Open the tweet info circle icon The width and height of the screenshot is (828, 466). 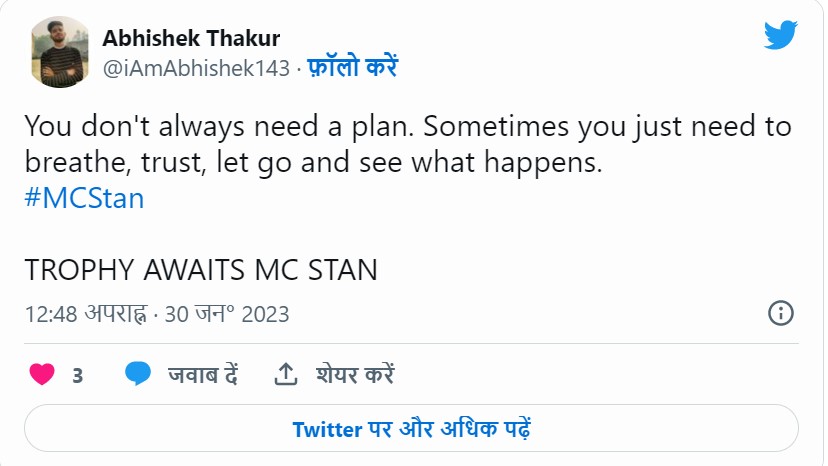(780, 313)
